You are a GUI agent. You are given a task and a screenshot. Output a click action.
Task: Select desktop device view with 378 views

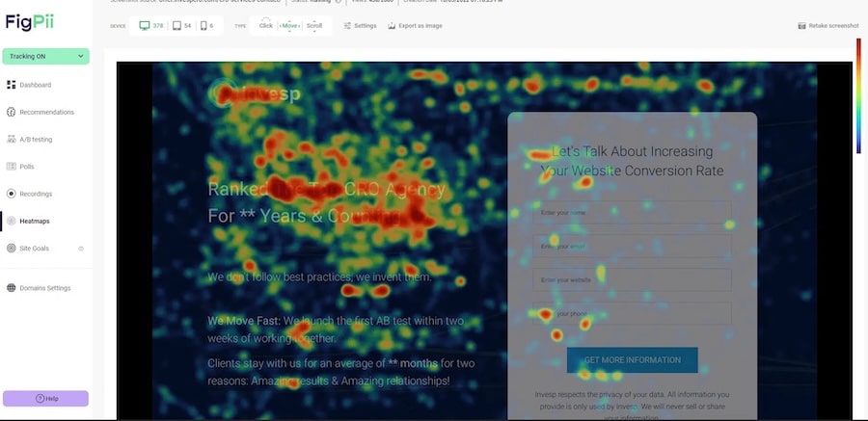pos(149,25)
